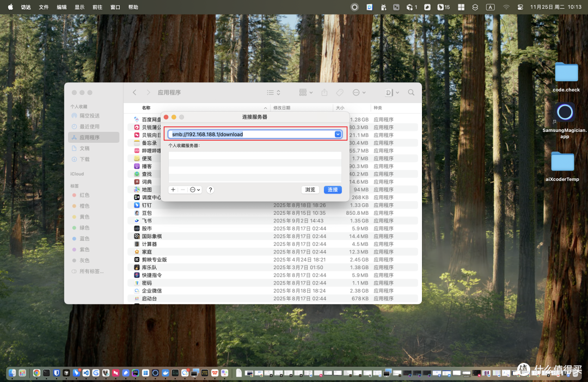The image size is (588, 382).
Task: Select the 启动台 app row
Action: [273, 299]
